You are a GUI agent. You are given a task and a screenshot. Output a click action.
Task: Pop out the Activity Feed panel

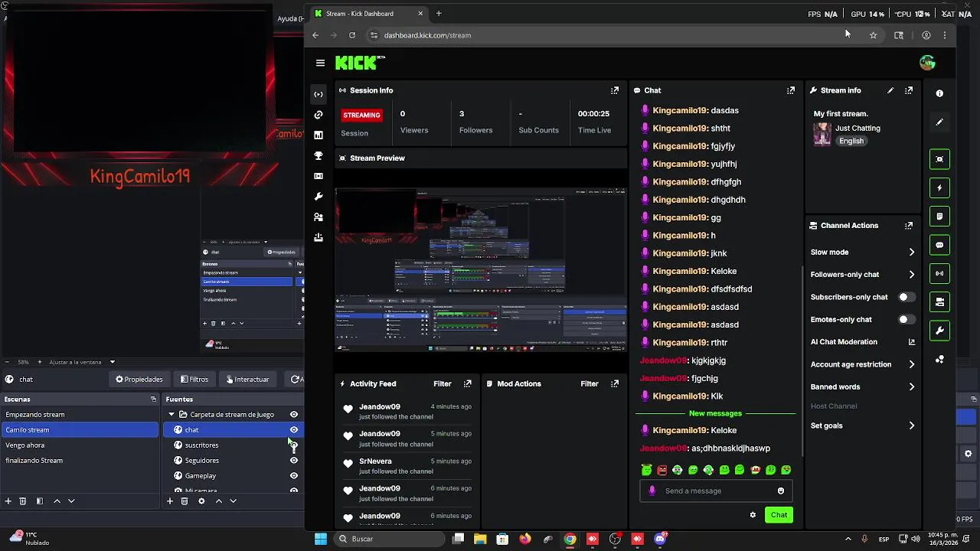pos(468,384)
